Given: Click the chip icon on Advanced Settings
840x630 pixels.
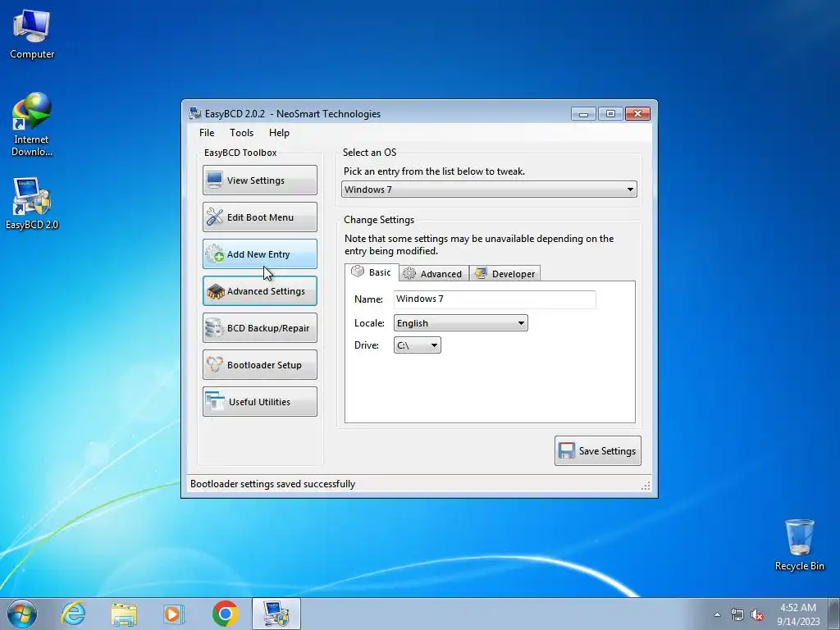Looking at the screenshot, I should [x=216, y=291].
